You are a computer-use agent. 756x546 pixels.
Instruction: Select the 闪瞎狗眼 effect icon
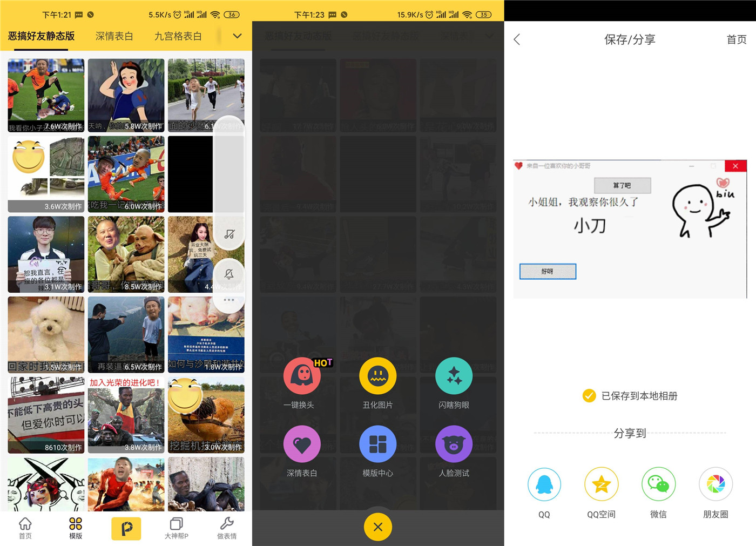pos(454,376)
